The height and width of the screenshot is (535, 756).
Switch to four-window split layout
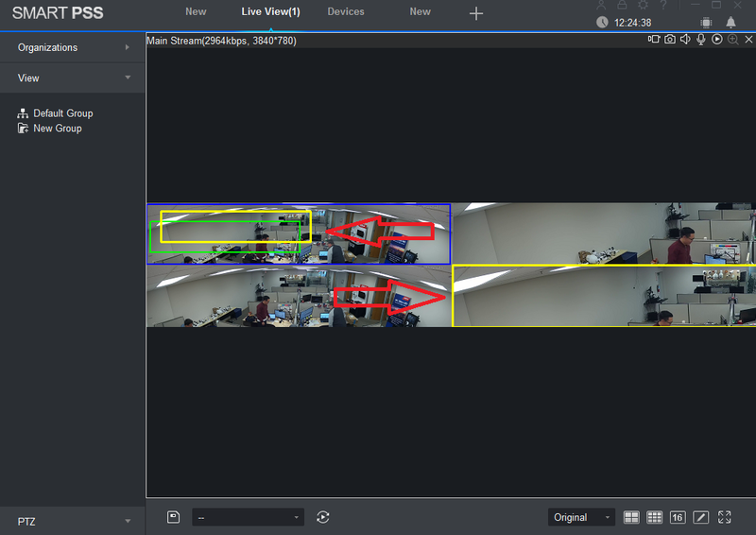631,517
